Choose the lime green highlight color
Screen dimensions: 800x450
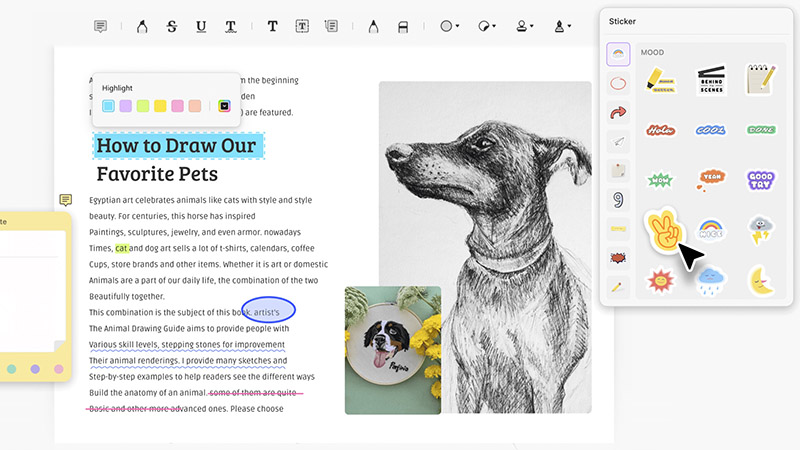point(143,106)
